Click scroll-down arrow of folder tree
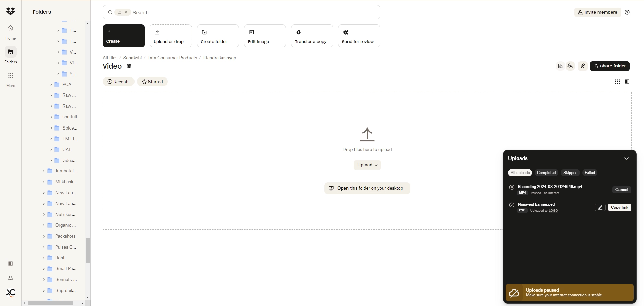644x306 pixels. 88,297
